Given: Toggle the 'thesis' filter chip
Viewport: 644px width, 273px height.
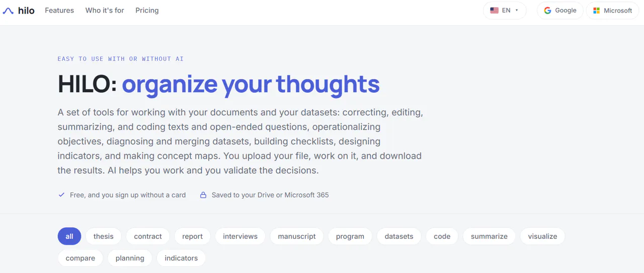Looking at the screenshot, I should pyautogui.click(x=104, y=236).
